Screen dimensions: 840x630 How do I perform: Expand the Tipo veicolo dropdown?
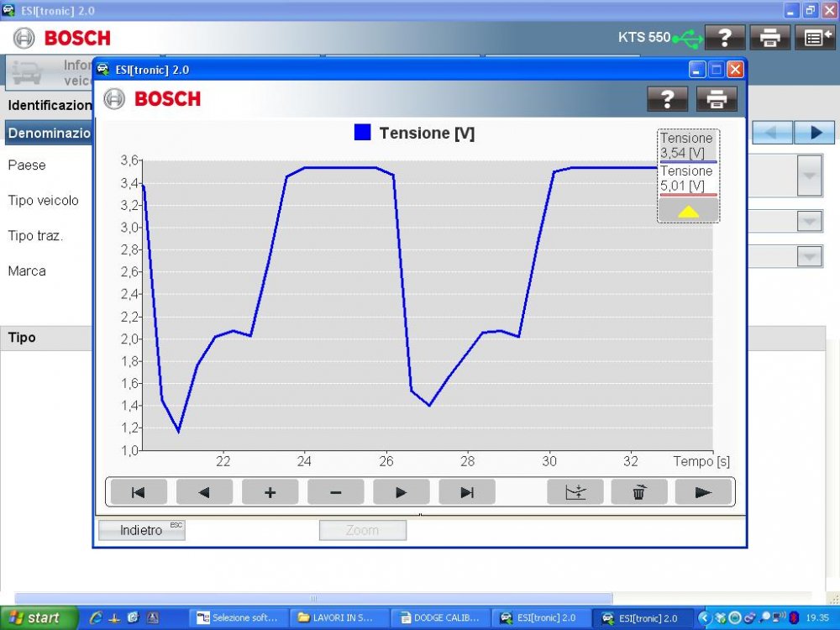point(809,221)
